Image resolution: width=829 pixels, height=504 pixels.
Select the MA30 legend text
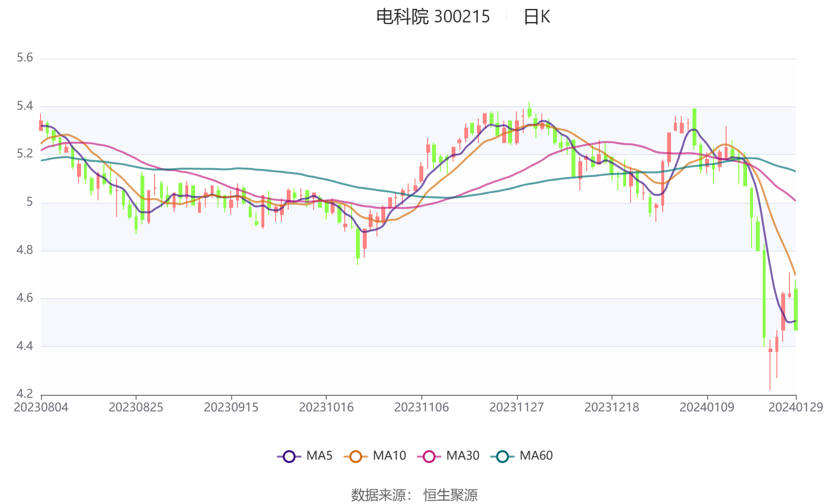click(x=463, y=456)
